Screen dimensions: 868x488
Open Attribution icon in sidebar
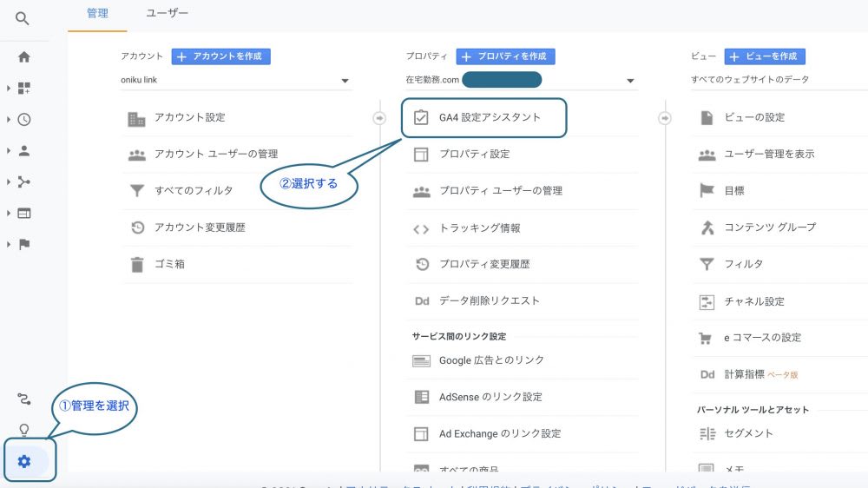click(23, 399)
